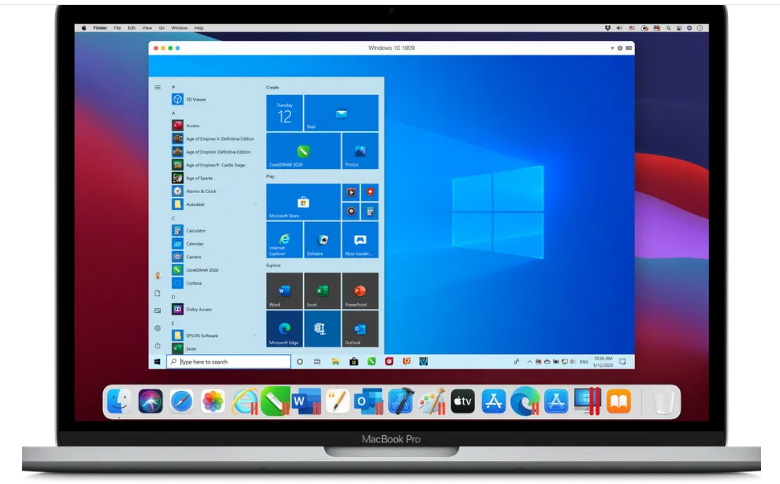
Task: Open the Xbox Insider tile
Action: pos(360,240)
